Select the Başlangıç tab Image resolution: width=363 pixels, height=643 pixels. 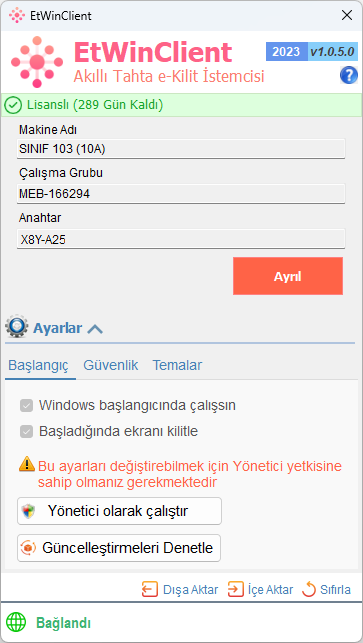tap(39, 365)
